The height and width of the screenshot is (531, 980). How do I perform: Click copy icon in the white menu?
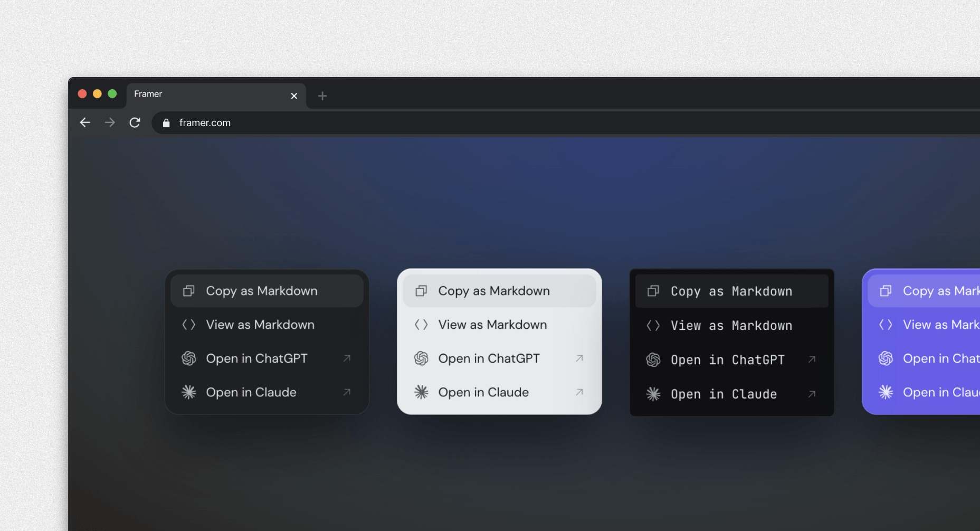[x=421, y=291]
